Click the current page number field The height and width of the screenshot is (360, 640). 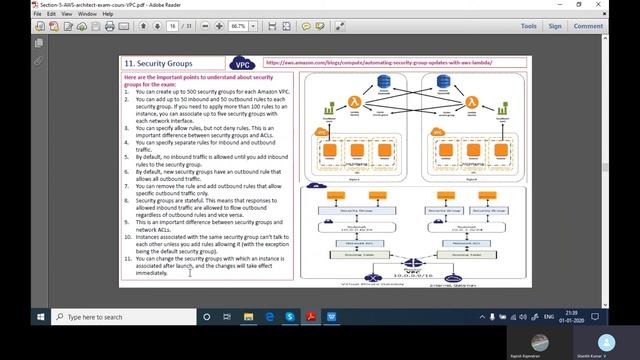[x=173, y=26]
